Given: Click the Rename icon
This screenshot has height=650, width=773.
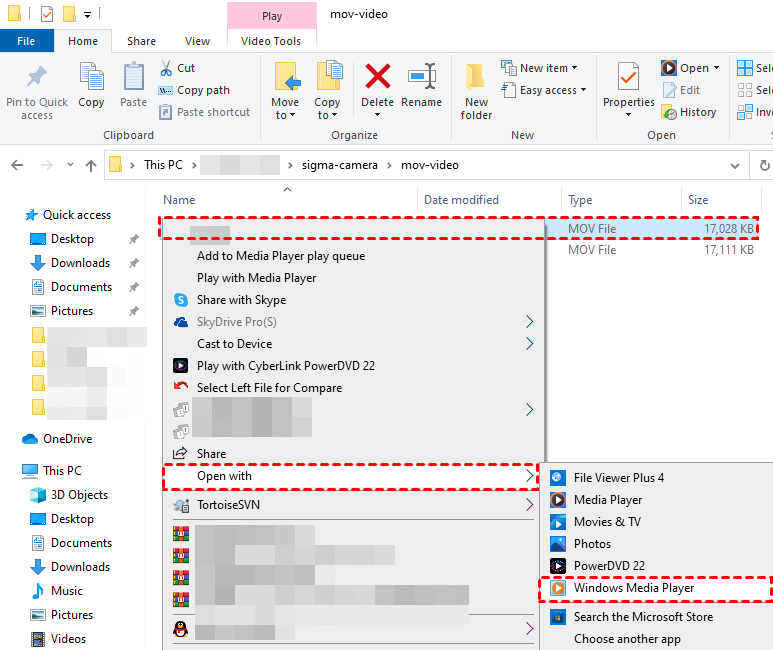Looking at the screenshot, I should click(422, 76).
